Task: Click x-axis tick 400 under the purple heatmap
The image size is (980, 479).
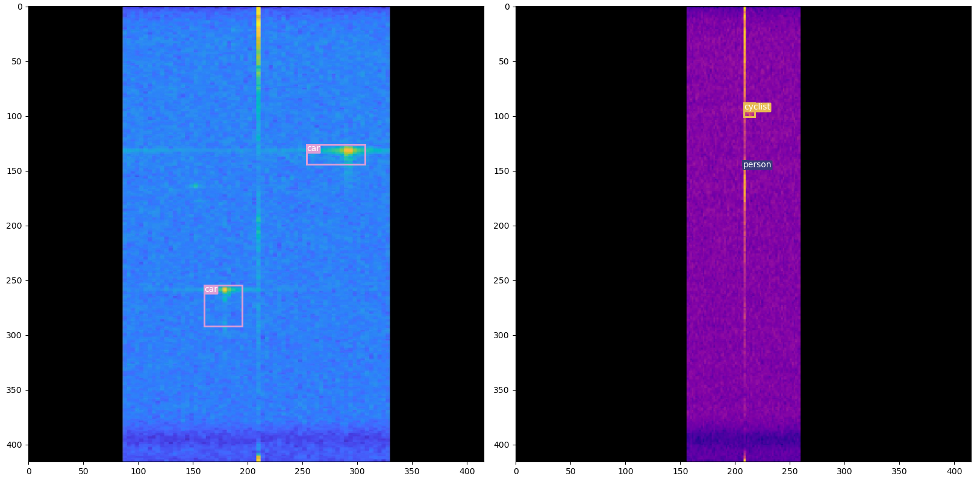Action: (x=954, y=472)
